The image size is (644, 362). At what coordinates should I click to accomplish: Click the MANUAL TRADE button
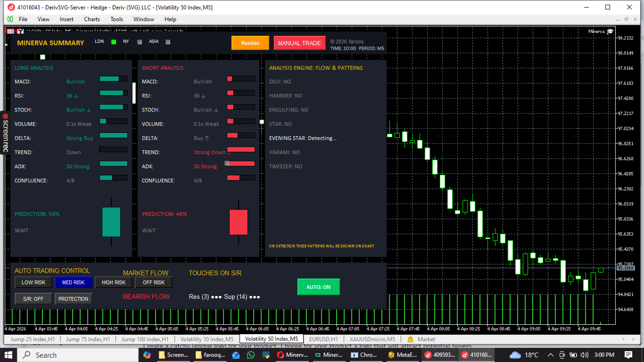pos(299,43)
